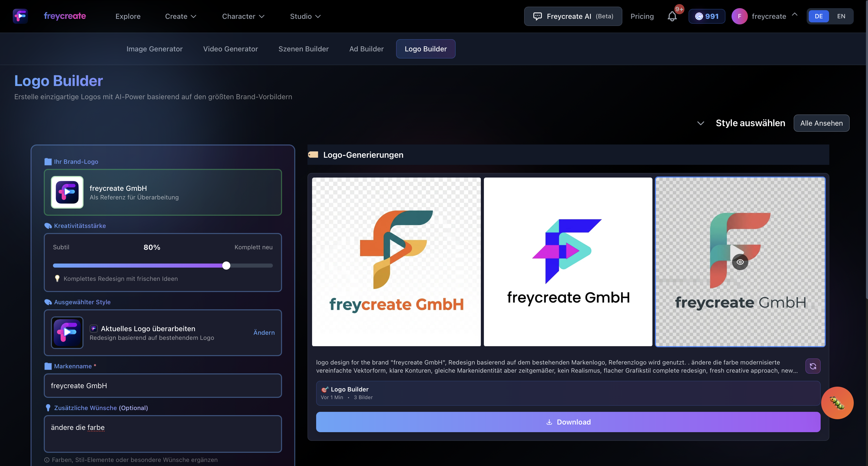The height and width of the screenshot is (466, 868).
Task: Click 'Vor 1 Min' timestamp
Action: 332,397
